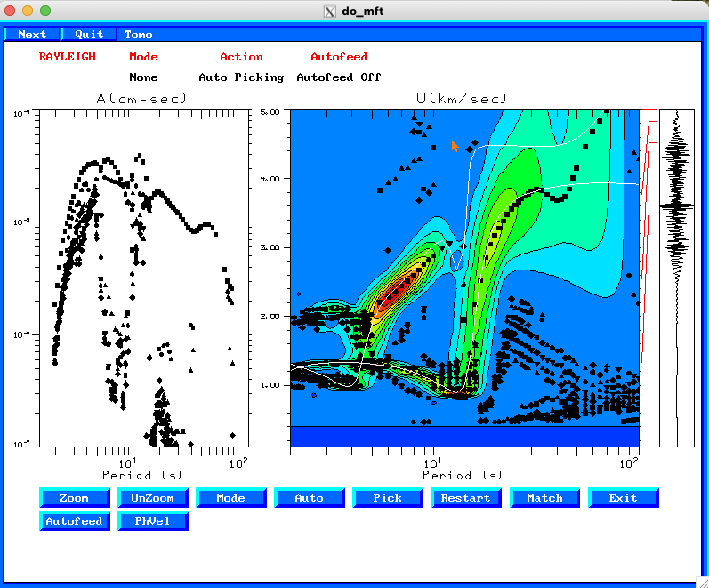Viewport: 709px width, 588px height.
Task: Start Auto picking with Auto button
Action: pyautogui.click(x=309, y=498)
